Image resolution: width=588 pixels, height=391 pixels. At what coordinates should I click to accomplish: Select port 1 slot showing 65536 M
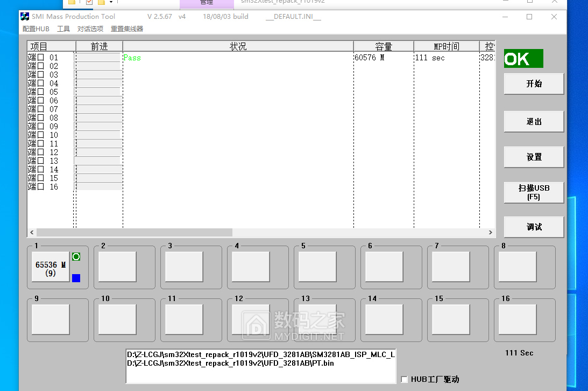pyautogui.click(x=51, y=267)
